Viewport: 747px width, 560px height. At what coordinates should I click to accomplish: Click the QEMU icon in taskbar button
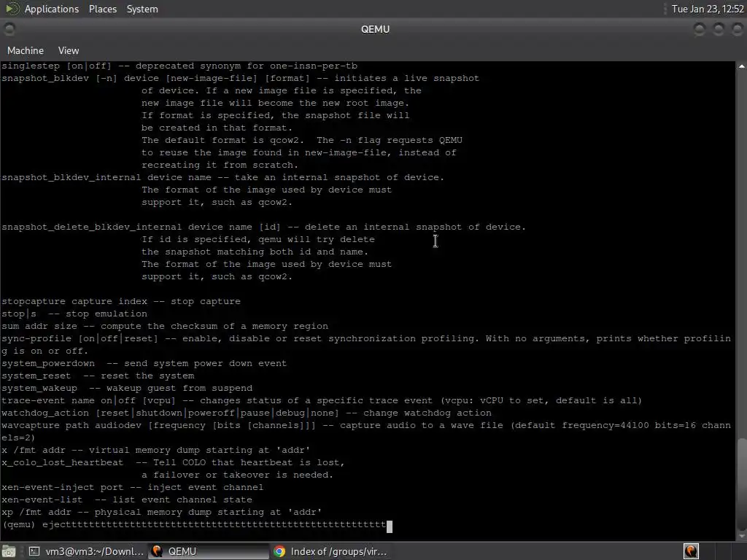pos(157,551)
